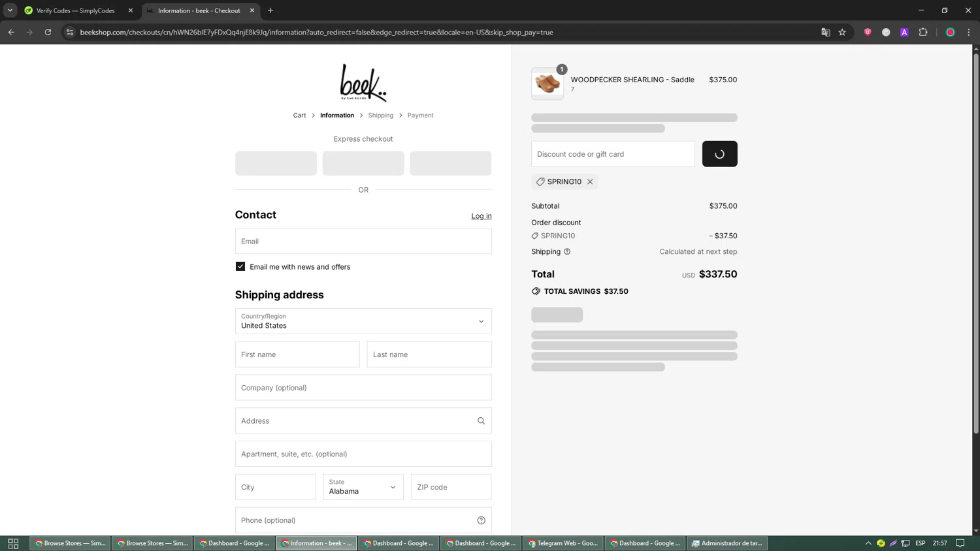
Task: Click the City input field
Action: coord(276,487)
